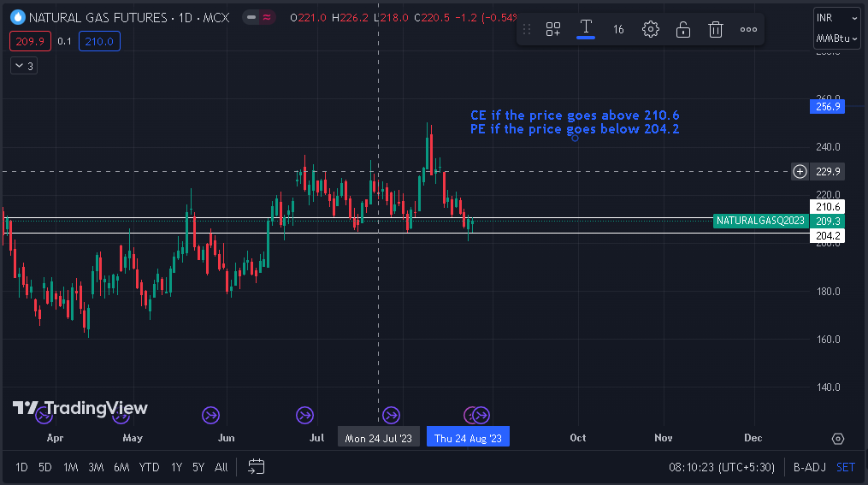Select the text color T tool
This screenshot has width=868, height=485.
click(586, 29)
